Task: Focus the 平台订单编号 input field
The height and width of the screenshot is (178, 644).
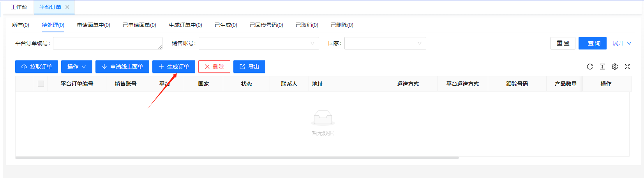Action: coord(108,43)
